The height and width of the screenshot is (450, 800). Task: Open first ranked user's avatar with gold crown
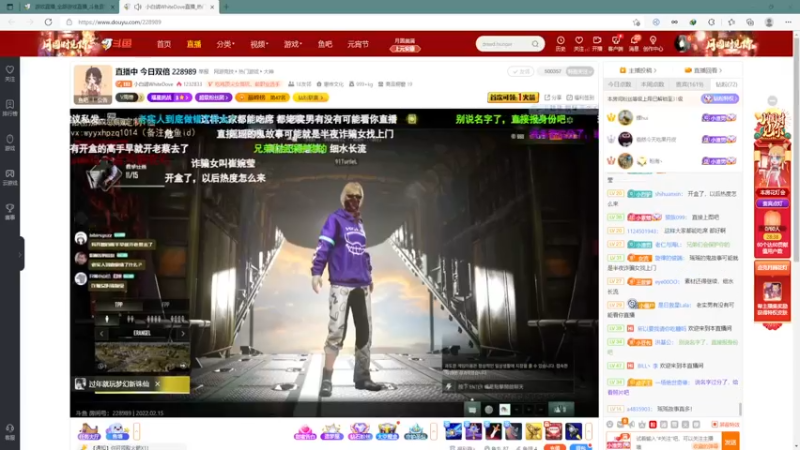[x=625, y=117]
